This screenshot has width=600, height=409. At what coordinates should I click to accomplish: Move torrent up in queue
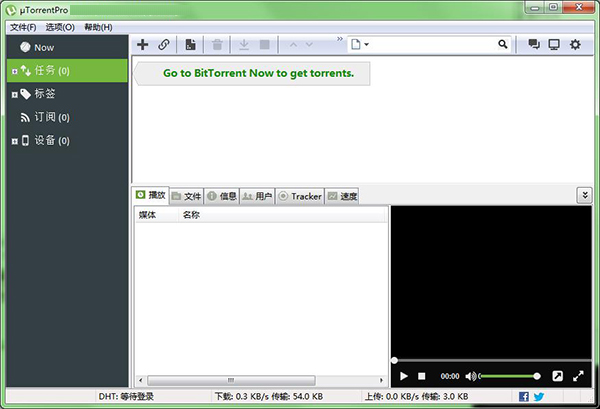click(293, 45)
